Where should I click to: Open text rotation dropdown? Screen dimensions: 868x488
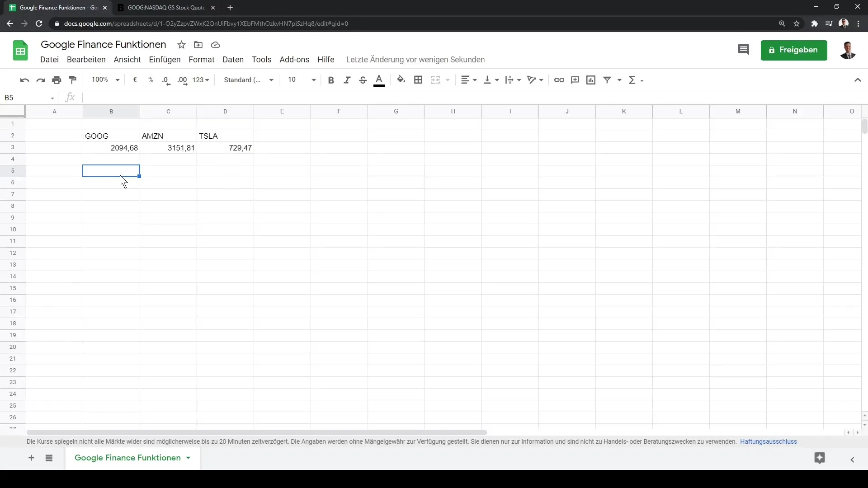click(x=535, y=80)
